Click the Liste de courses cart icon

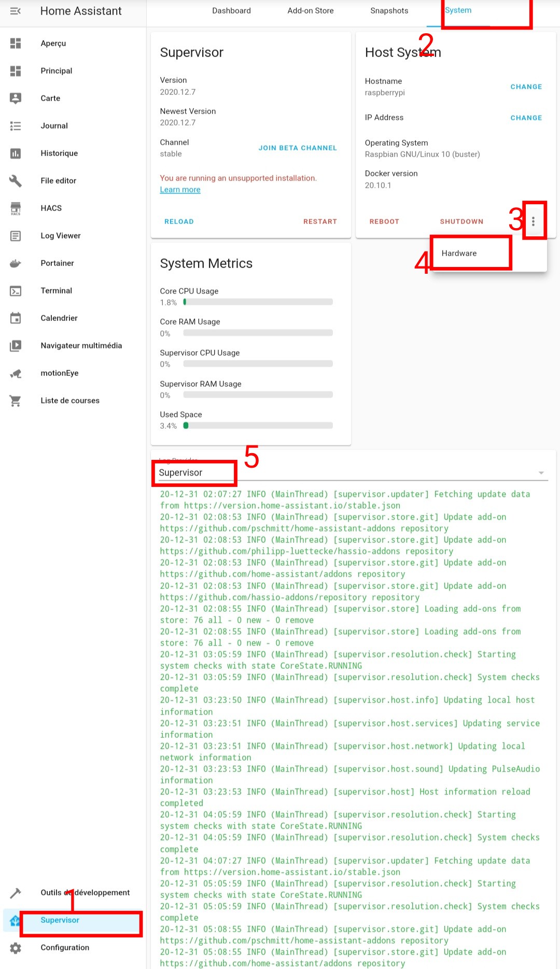(16, 400)
